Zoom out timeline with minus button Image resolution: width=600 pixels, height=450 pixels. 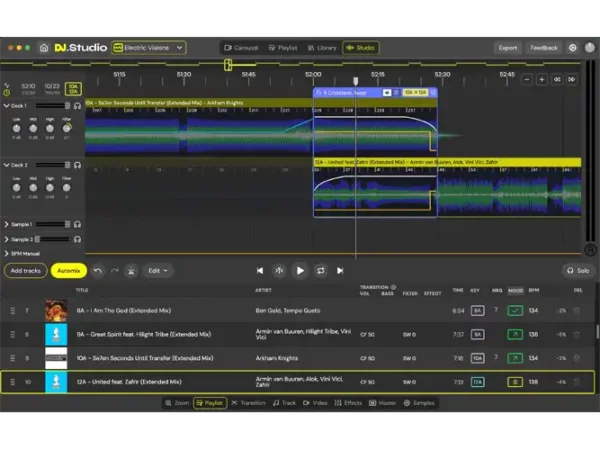tap(527, 80)
